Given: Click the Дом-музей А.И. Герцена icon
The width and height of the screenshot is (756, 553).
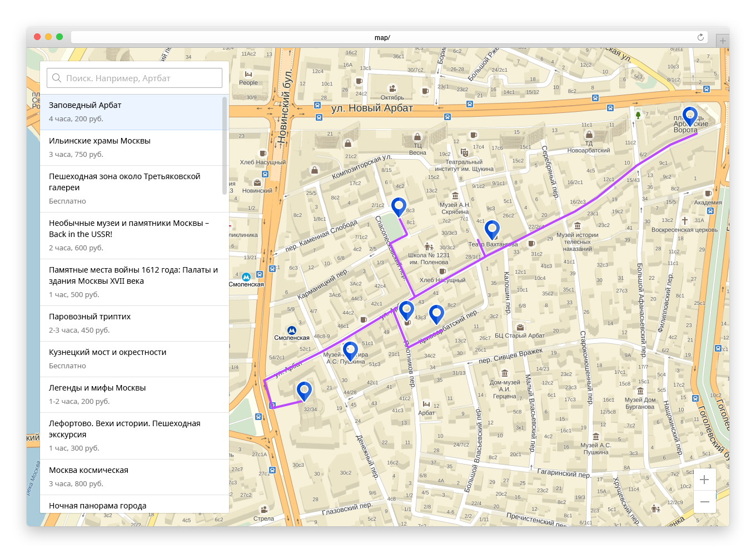Looking at the screenshot, I should point(505,373).
